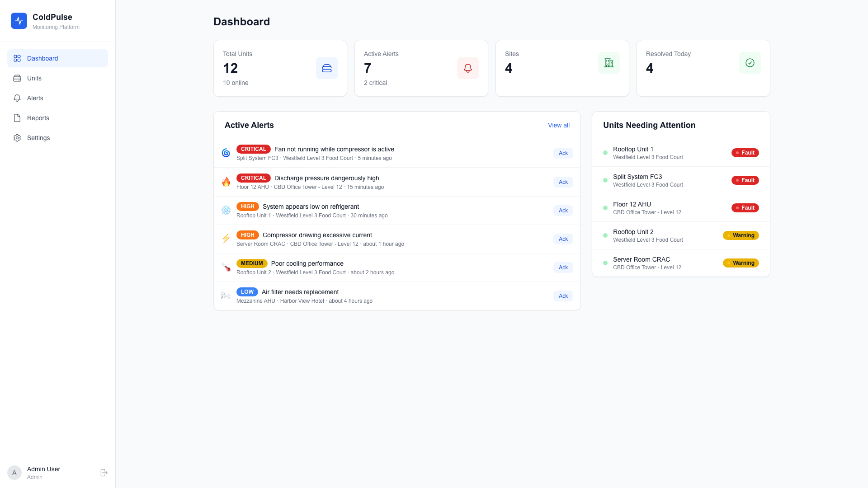Click the Admin User avatar circle
The image size is (868, 488).
point(14,473)
